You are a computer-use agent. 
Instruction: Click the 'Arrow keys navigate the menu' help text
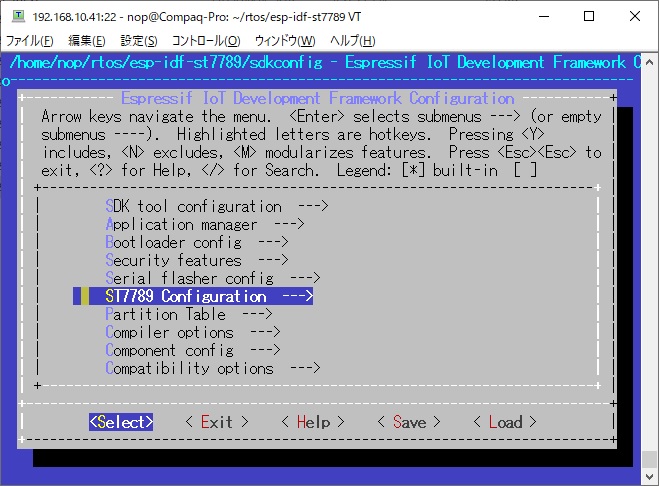[156, 116]
